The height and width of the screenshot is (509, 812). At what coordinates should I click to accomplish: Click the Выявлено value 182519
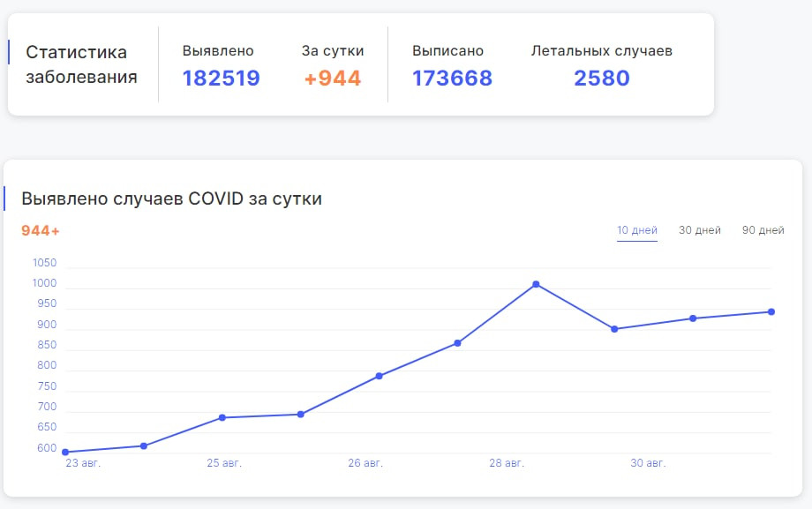[x=222, y=79]
